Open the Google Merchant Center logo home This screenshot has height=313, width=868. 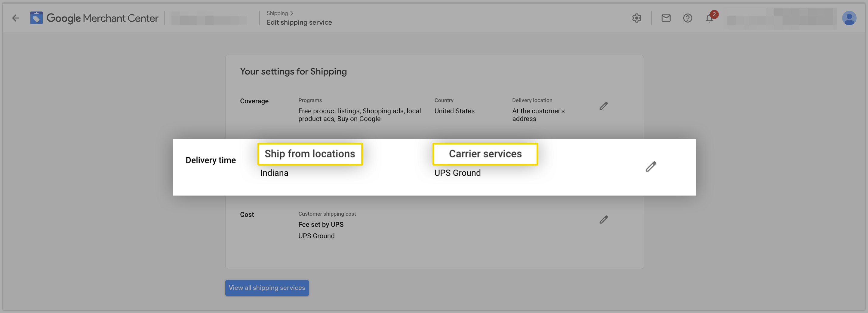tap(36, 18)
